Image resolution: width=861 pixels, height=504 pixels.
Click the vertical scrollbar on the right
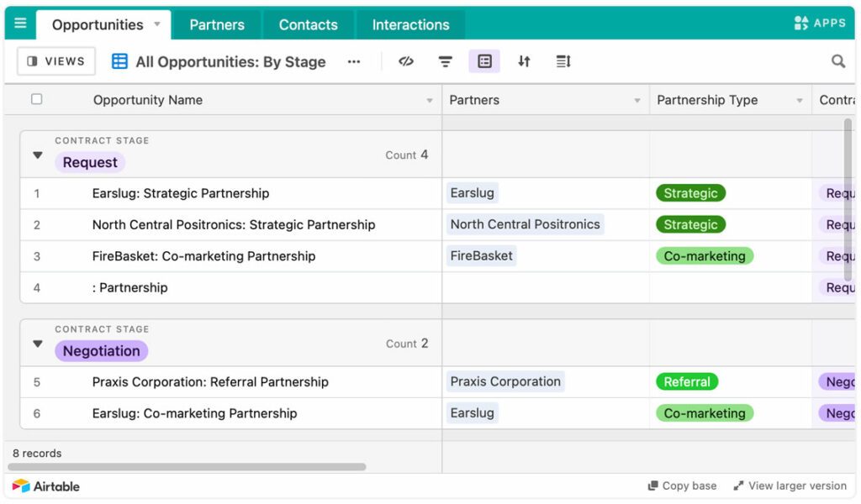pos(848,200)
